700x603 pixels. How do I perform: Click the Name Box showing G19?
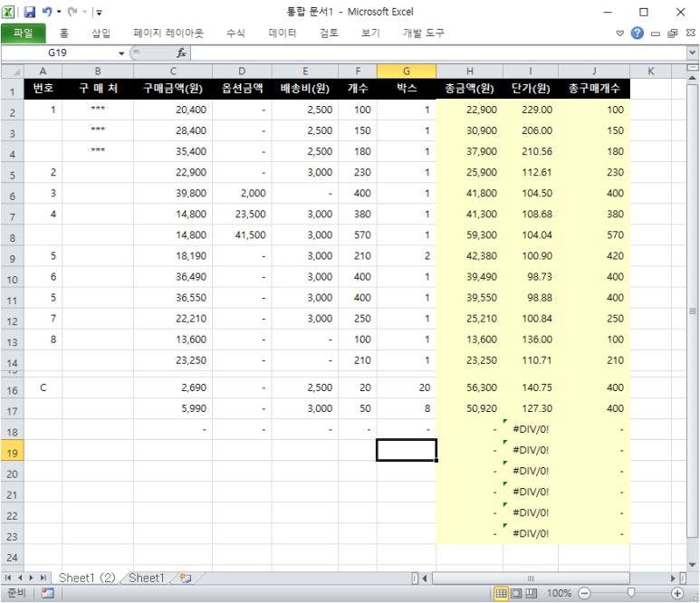(x=59, y=53)
